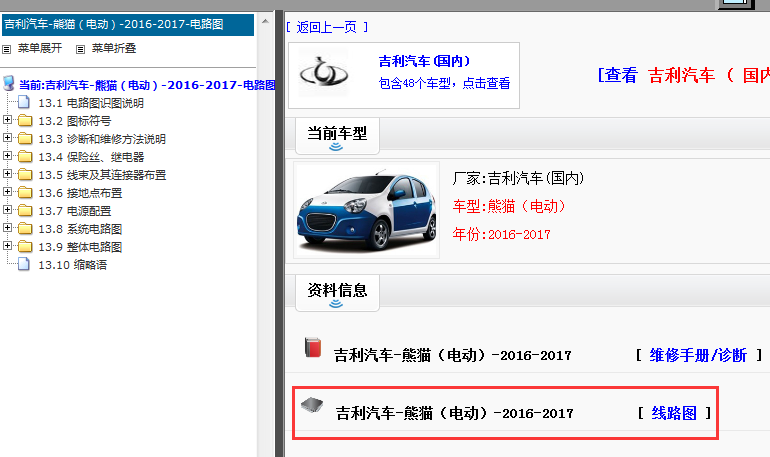This screenshot has width=770, height=457.
Task: Select the 当前车型 tab header
Action: tap(337, 136)
